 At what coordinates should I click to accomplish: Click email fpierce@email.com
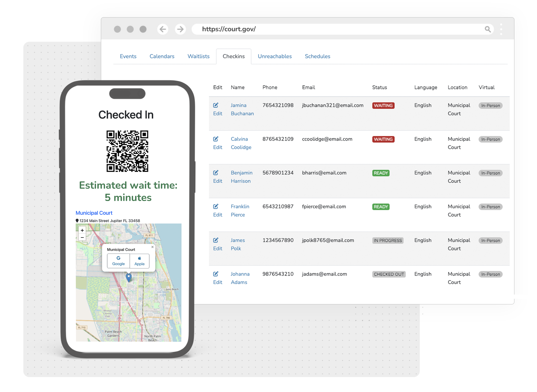pos(324,206)
